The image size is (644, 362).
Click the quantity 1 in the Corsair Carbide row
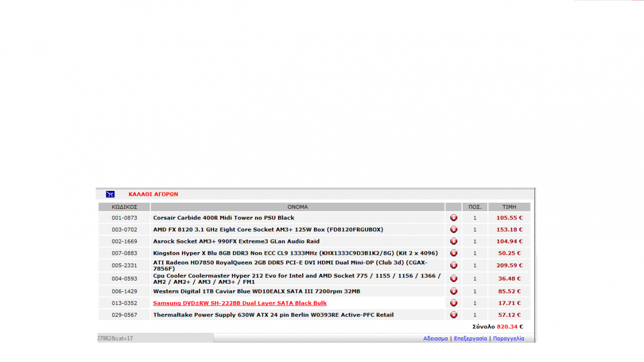point(475,218)
